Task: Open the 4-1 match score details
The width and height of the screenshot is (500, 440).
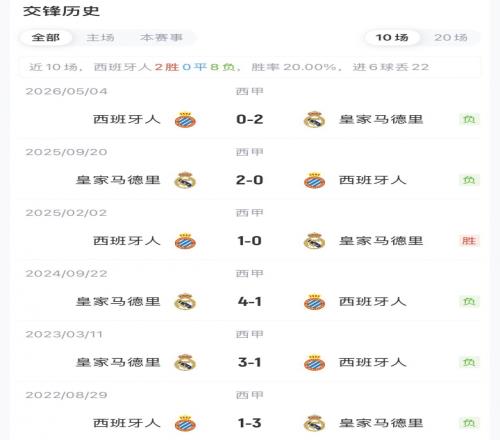Action: point(250,302)
